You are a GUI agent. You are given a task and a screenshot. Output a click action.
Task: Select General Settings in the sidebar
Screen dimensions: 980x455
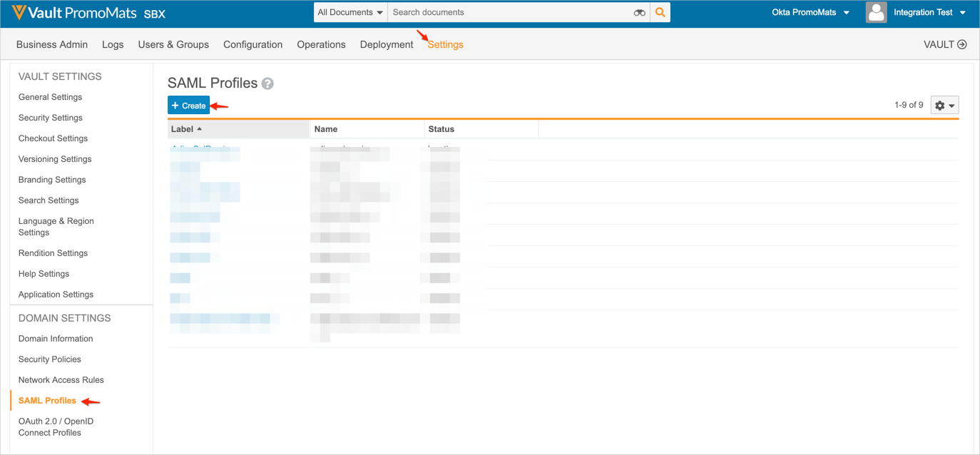50,97
